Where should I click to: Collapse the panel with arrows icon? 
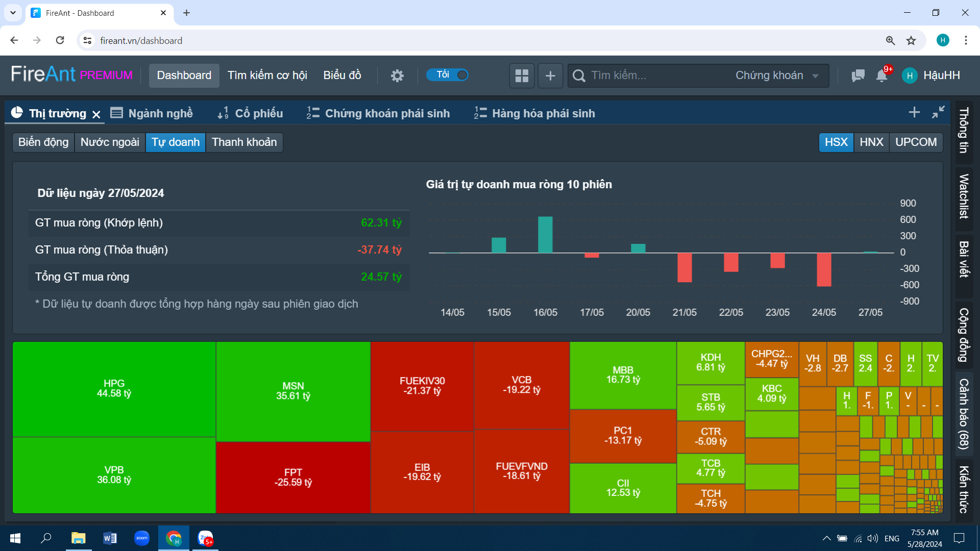(938, 112)
